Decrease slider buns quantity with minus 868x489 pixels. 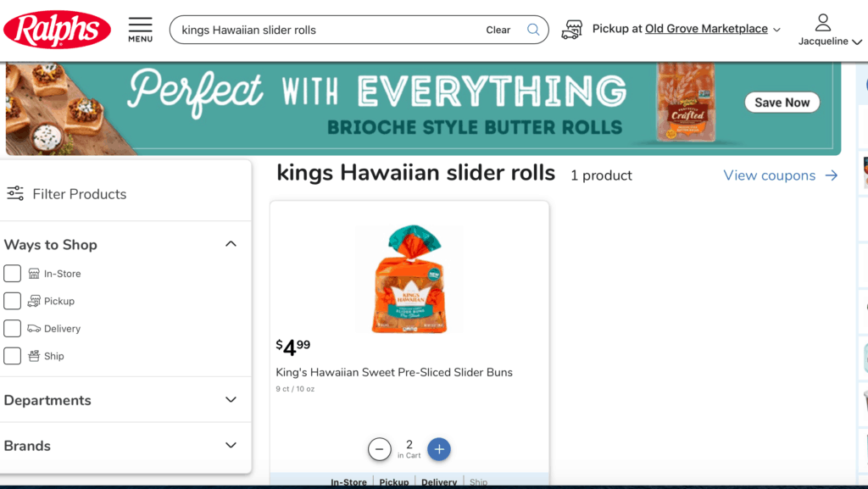[x=379, y=449]
